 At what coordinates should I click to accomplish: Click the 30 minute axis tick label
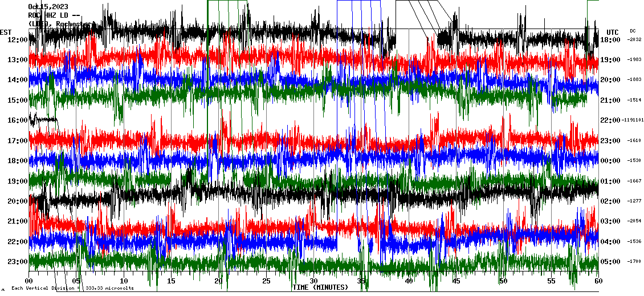pyautogui.click(x=313, y=281)
